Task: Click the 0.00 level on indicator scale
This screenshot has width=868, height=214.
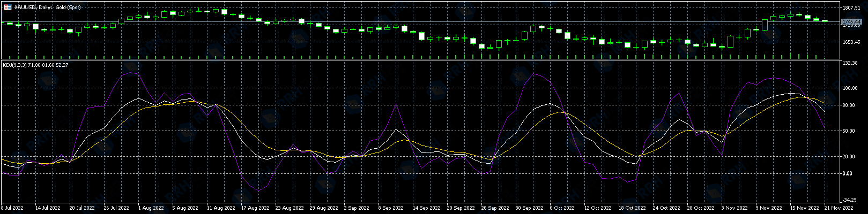Action: coord(848,174)
